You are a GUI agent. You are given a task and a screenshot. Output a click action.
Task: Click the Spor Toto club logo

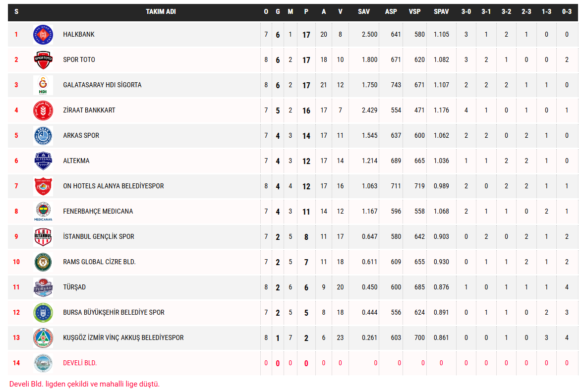[43, 60]
